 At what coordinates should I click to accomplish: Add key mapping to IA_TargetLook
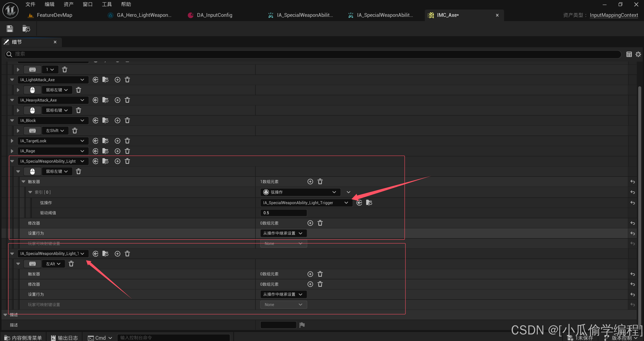tap(118, 141)
